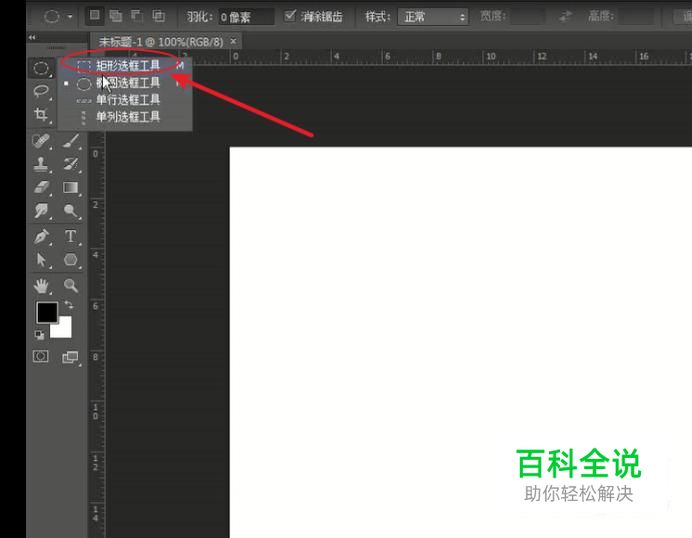
Task: Select the Zoom tool in the toolbox
Action: click(71, 286)
